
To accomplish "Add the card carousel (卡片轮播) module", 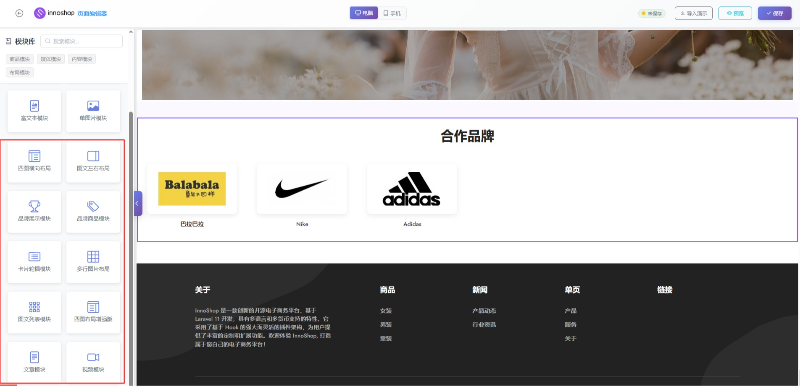I will click(34, 262).
